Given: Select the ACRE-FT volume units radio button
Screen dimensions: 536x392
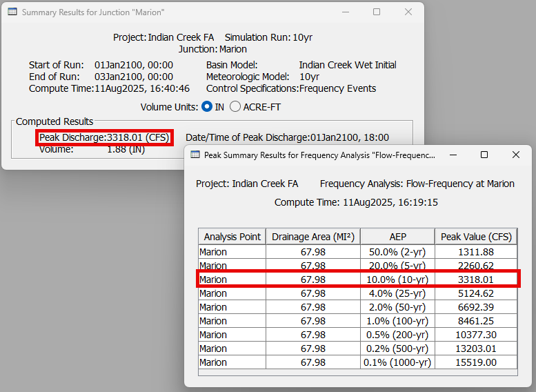Looking at the screenshot, I should tap(235, 107).
